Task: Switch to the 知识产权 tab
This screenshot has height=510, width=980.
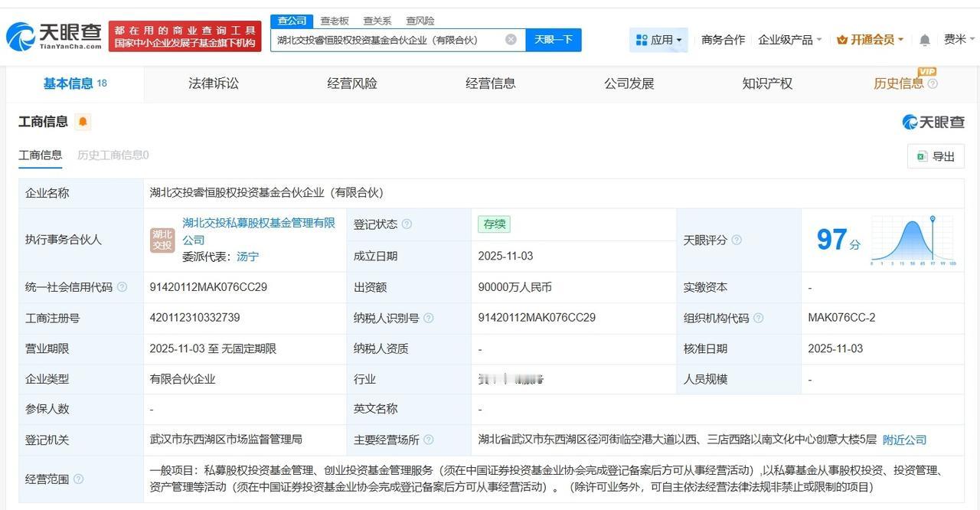Action: tap(768, 83)
